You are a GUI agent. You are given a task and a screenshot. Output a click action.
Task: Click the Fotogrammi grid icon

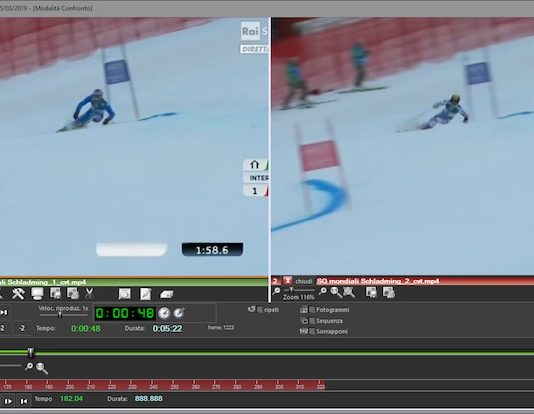[303, 310]
